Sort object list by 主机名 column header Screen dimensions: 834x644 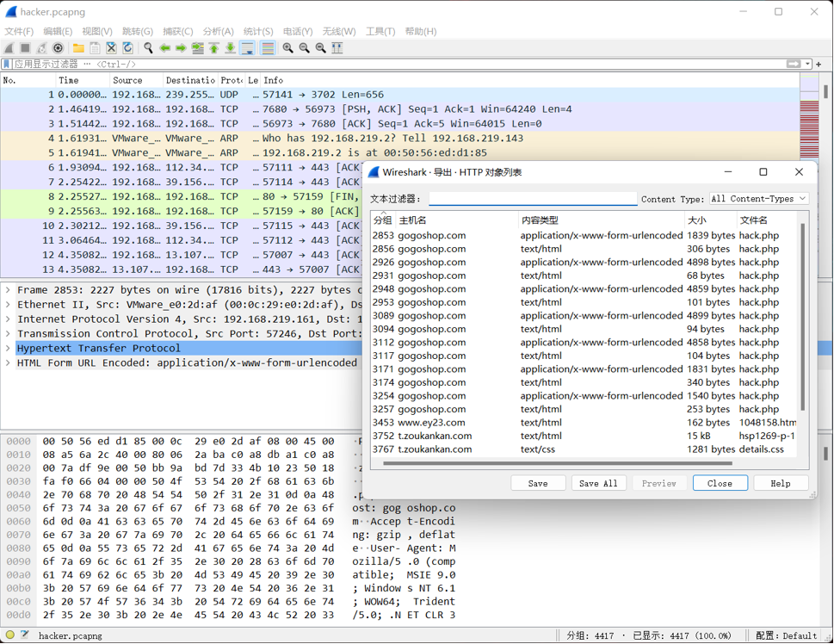pos(457,220)
